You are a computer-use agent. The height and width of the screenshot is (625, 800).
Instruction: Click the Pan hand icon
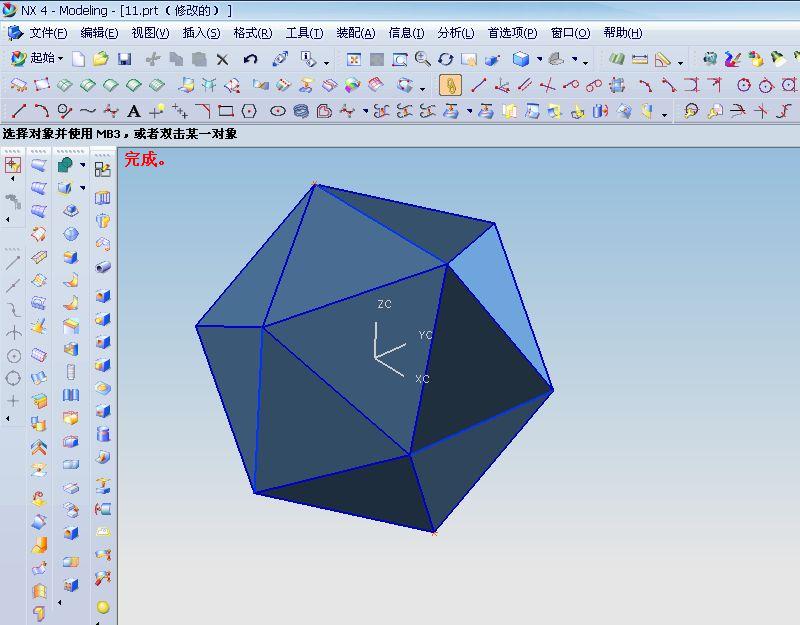tap(468, 60)
